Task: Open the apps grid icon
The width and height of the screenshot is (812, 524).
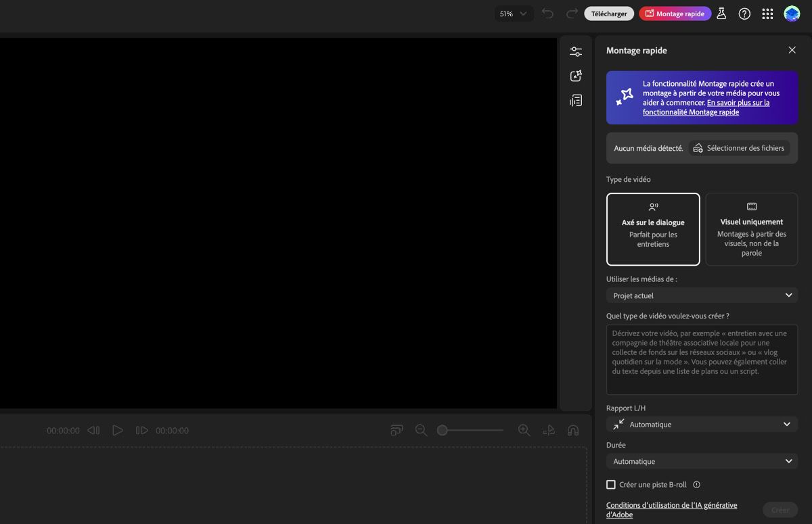Action: pyautogui.click(x=767, y=14)
